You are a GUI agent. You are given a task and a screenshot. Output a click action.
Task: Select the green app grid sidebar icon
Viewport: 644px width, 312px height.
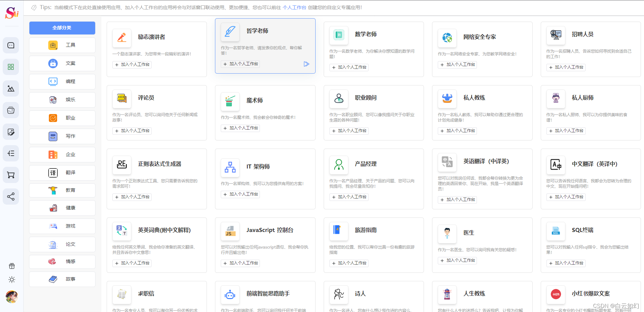tap(11, 67)
